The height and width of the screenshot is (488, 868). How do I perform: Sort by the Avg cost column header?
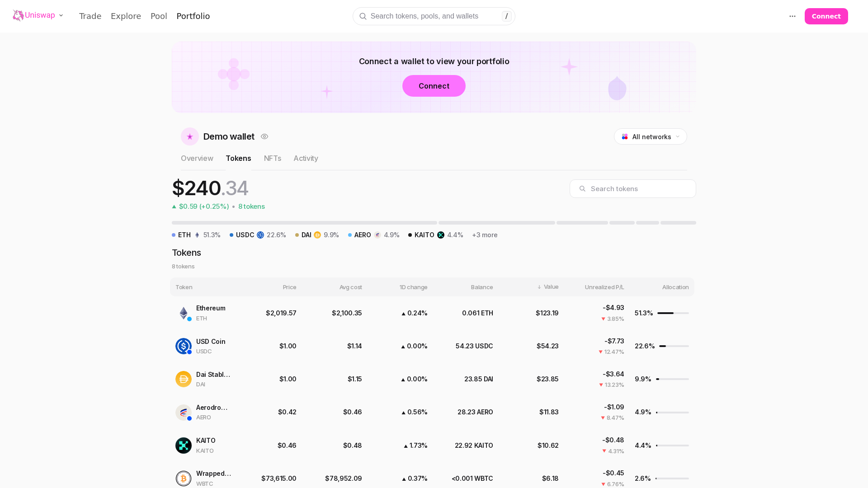coord(351,287)
